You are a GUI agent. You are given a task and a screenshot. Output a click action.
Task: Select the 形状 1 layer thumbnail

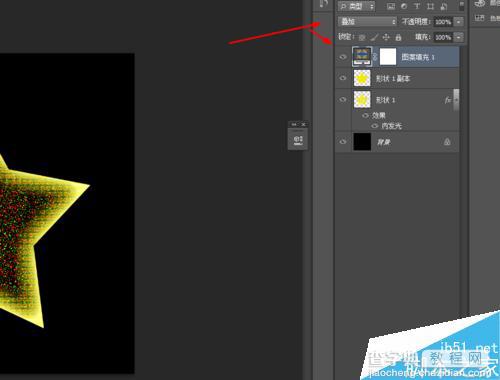pyautogui.click(x=362, y=99)
